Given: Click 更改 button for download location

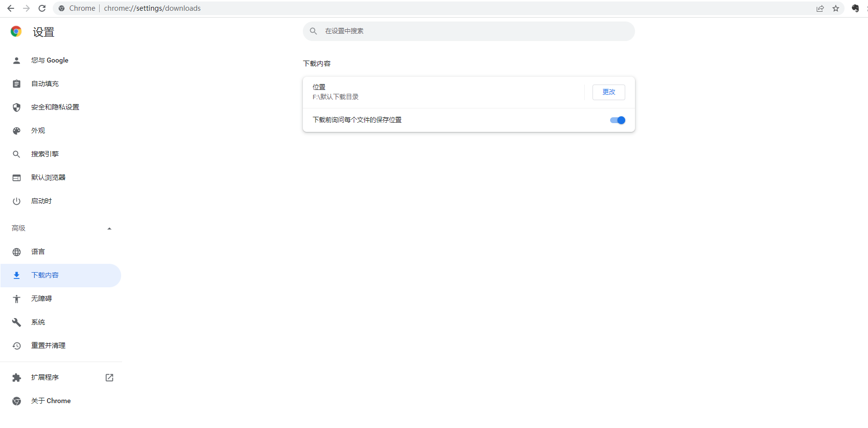Looking at the screenshot, I should [x=608, y=92].
